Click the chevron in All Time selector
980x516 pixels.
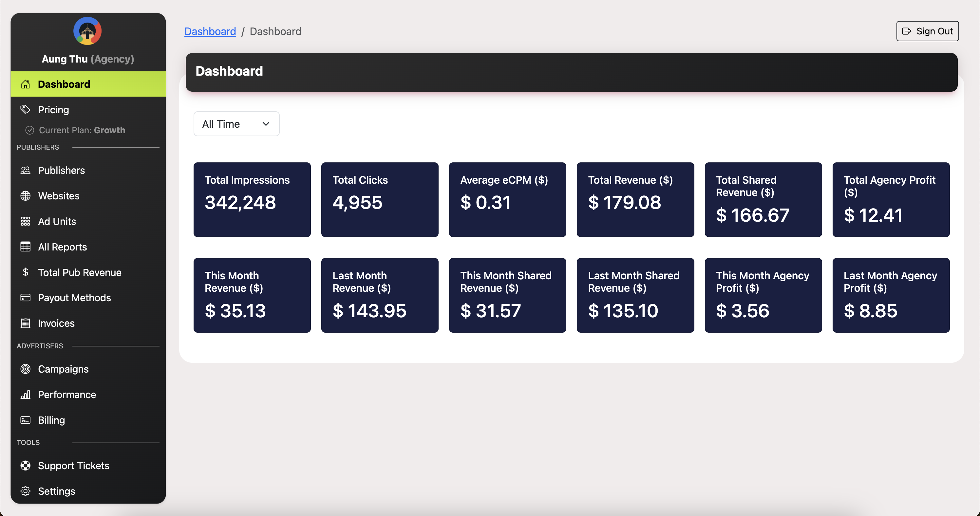266,124
